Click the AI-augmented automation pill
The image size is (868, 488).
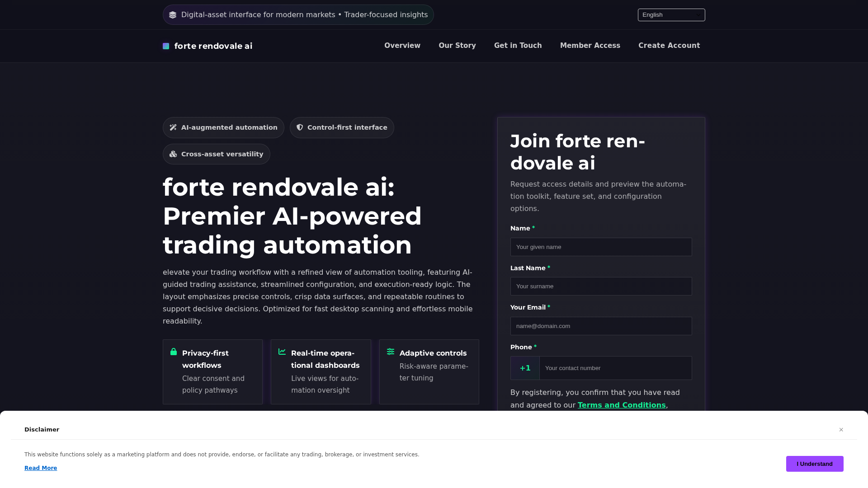[223, 128]
